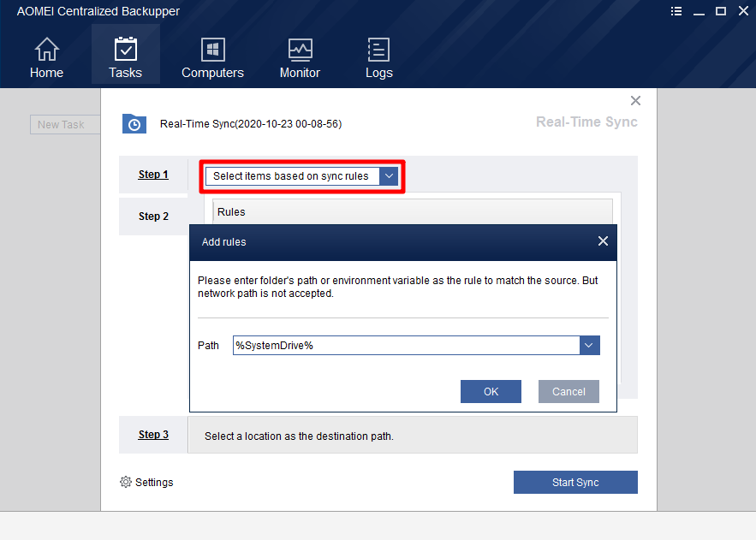Open the Computers section icon
Image resolution: width=756 pixels, height=540 pixels.
tap(212, 49)
